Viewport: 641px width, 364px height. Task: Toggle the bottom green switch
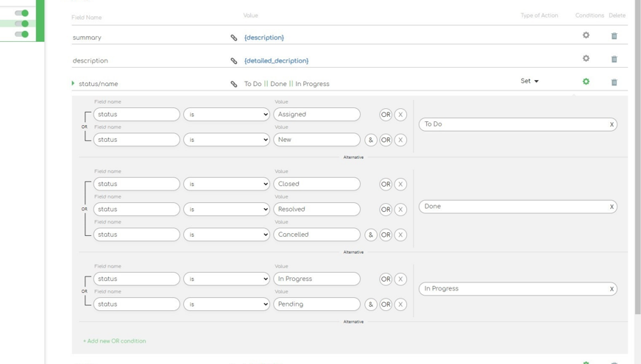(22, 34)
